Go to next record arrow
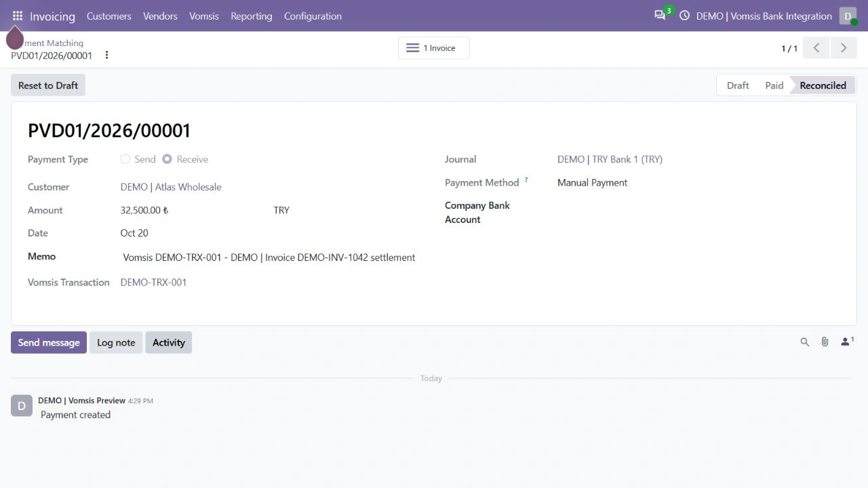The width and height of the screenshot is (868, 488). [844, 48]
